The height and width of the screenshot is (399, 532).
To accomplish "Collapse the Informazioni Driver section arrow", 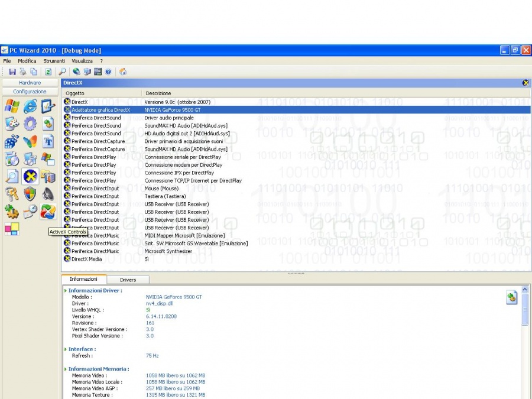I will click(66, 291).
